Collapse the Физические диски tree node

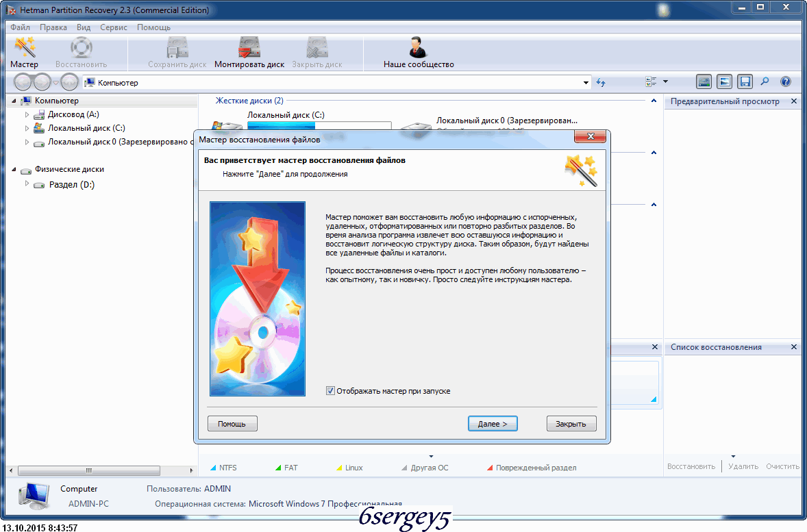coord(14,169)
